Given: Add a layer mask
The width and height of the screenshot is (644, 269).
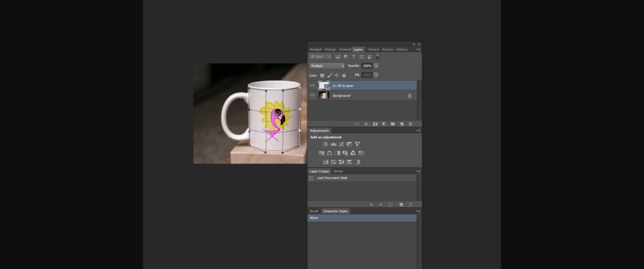Looking at the screenshot, I should coord(375,124).
